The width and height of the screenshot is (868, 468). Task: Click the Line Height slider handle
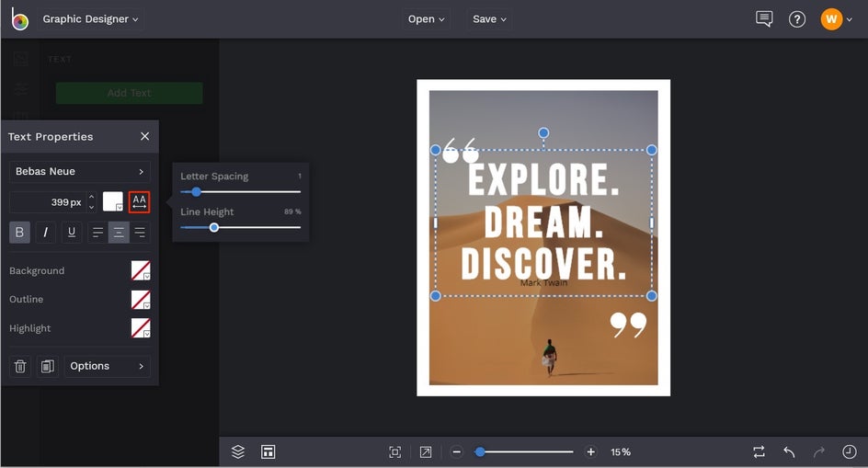(x=214, y=227)
